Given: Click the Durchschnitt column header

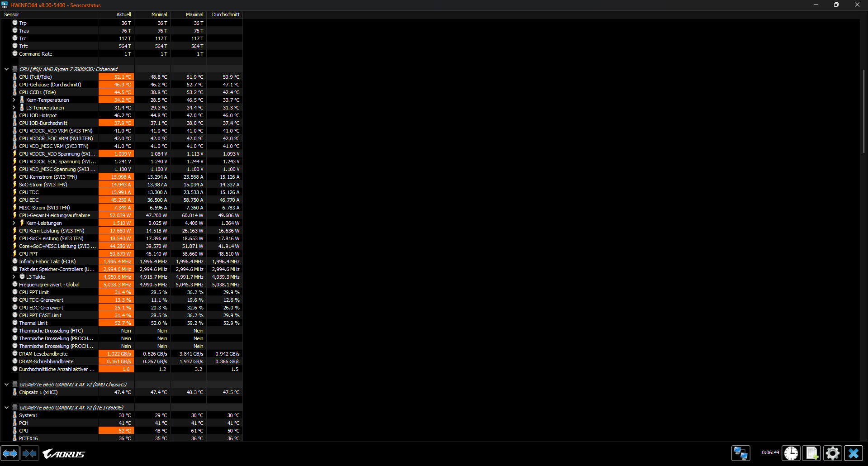Looking at the screenshot, I should click(225, 14).
